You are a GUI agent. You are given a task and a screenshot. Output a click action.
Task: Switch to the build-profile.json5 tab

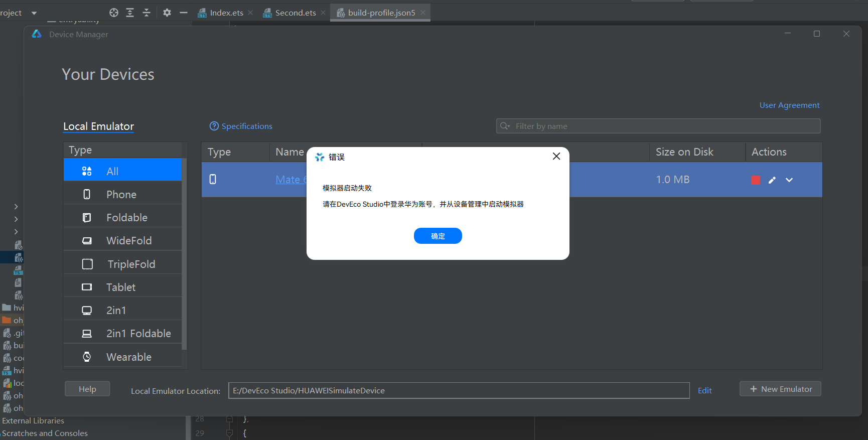[x=381, y=13]
